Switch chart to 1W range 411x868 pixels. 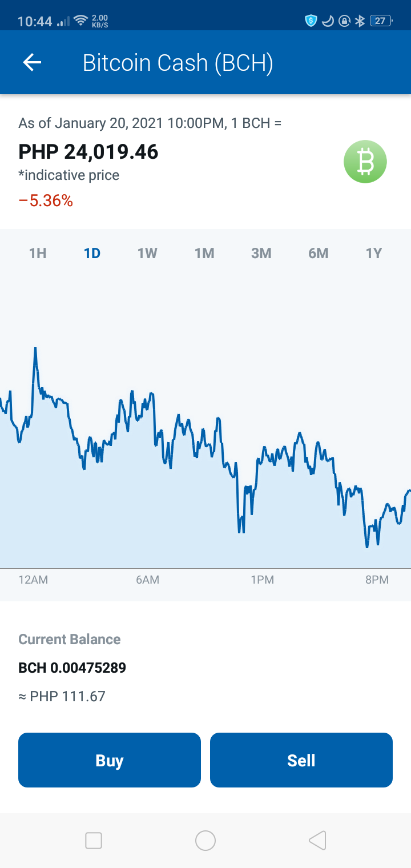(147, 253)
